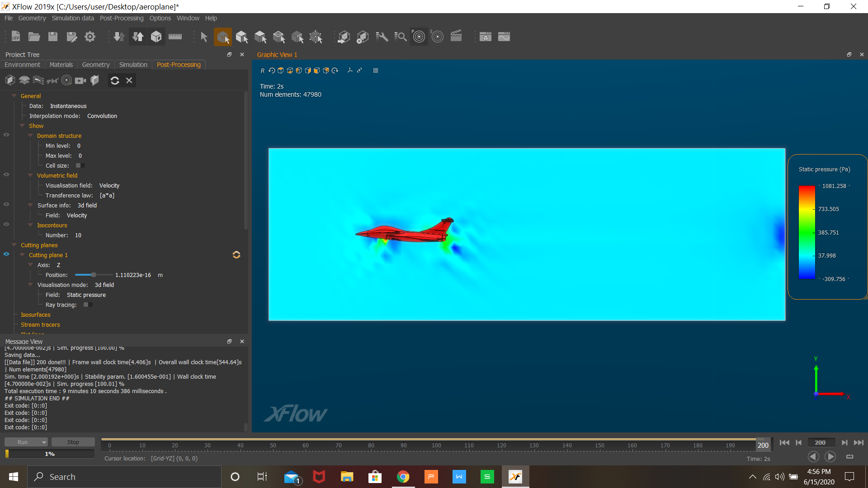Click the S concentric circles icon
This screenshot has height=488, width=868.
point(437,37)
